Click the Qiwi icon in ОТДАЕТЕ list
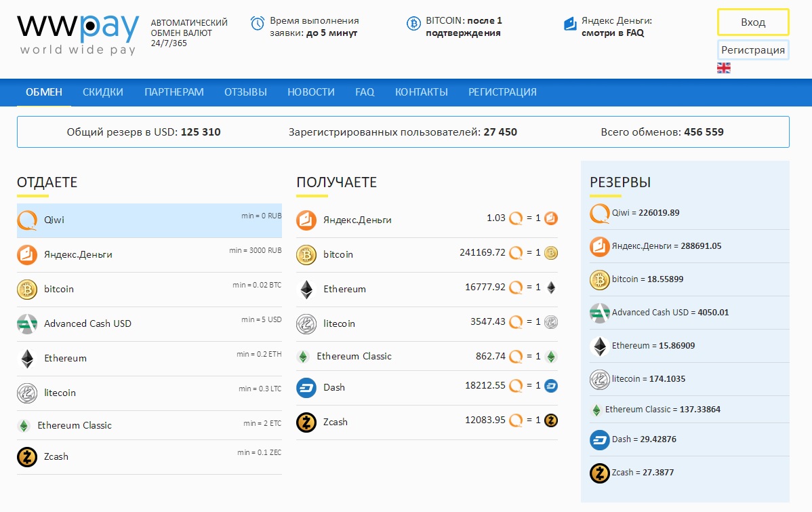Viewport: 812px width, 512px height. [x=27, y=220]
